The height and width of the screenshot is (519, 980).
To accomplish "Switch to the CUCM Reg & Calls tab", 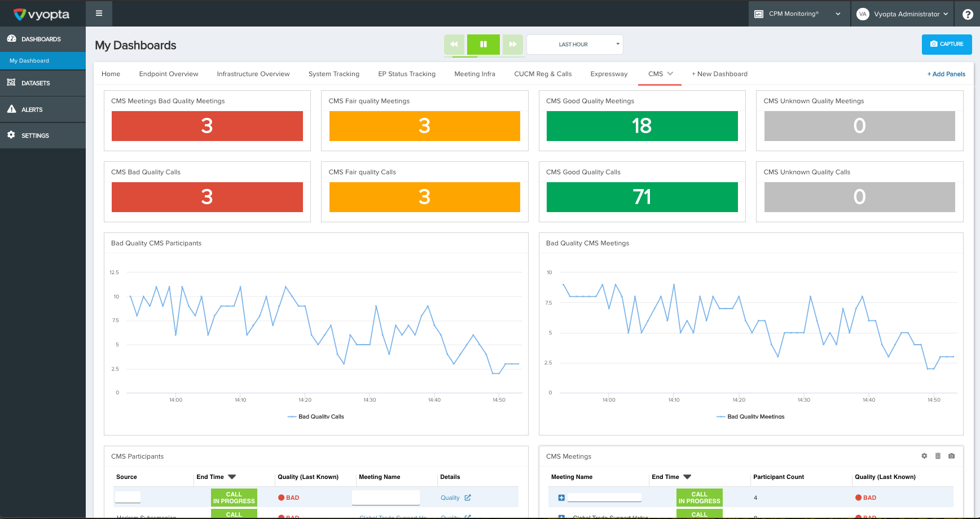I will 543,74.
